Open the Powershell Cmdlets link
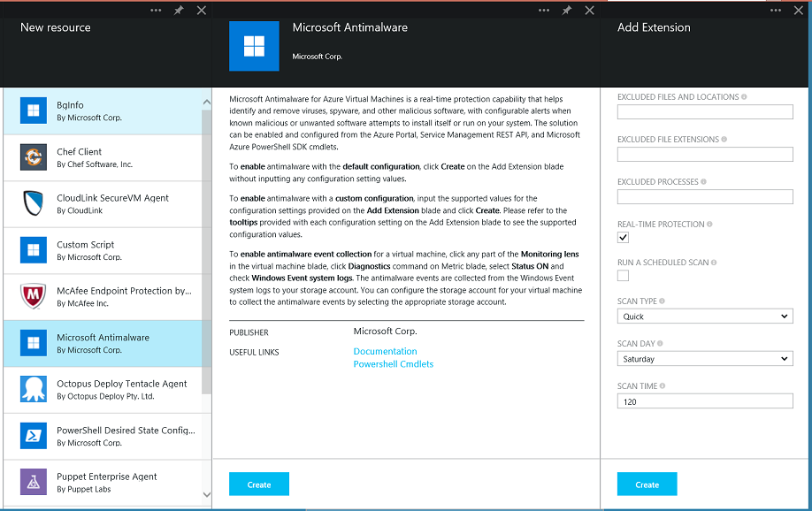The height and width of the screenshot is (511, 812). pyautogui.click(x=393, y=364)
